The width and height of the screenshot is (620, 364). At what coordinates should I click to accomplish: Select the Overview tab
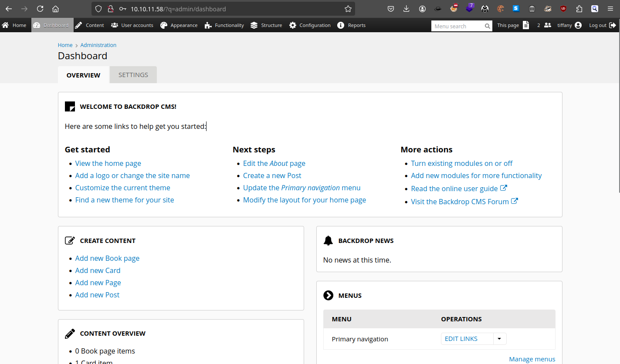click(x=83, y=75)
